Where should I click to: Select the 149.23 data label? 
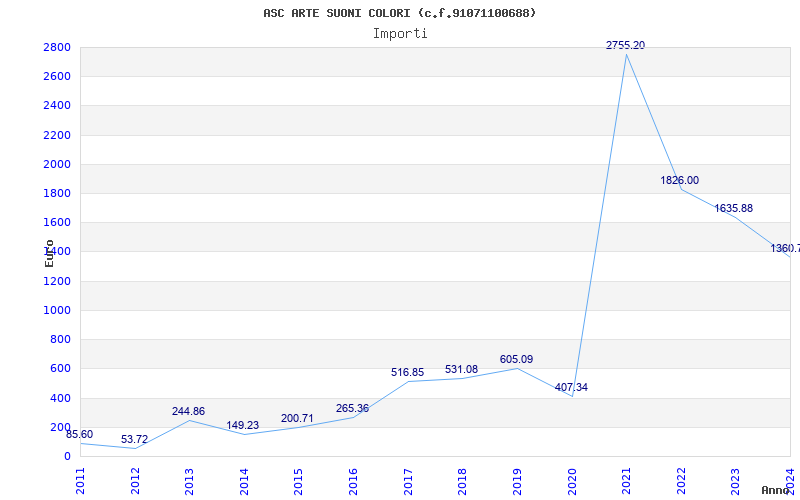(x=243, y=425)
